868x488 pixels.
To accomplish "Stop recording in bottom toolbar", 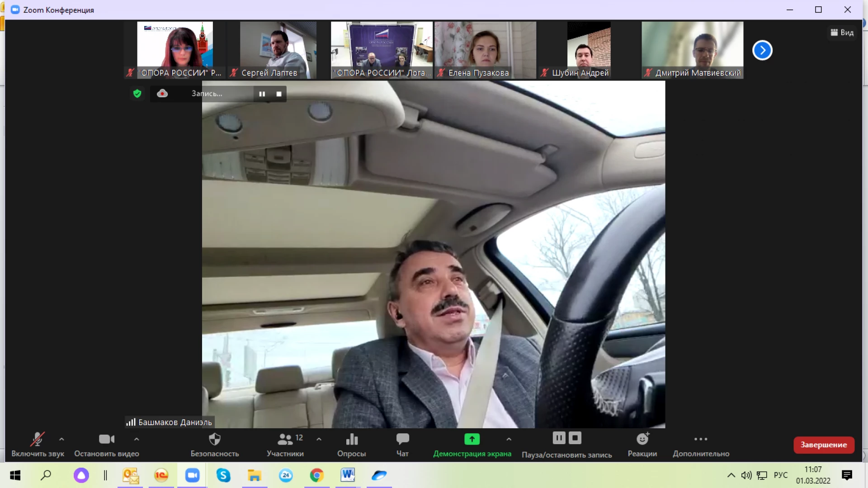I will pyautogui.click(x=575, y=438).
